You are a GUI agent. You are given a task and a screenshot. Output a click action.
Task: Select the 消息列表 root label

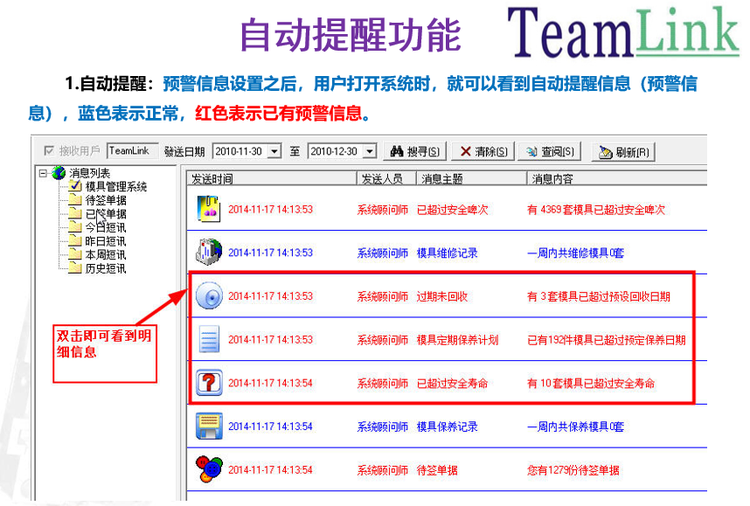click(x=89, y=173)
